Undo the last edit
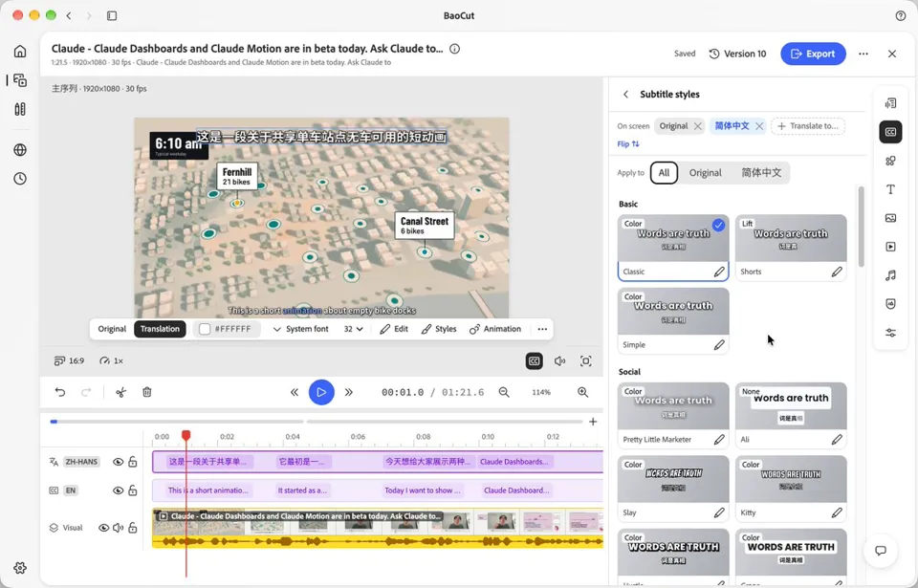 (60, 392)
